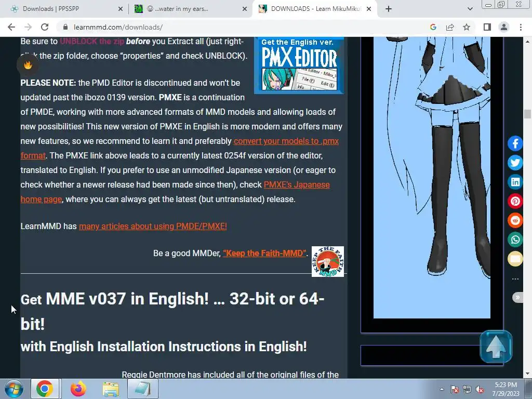This screenshot has width=532, height=399.
Task: Launch Firefox from the taskbar
Action: pyautogui.click(x=78, y=389)
